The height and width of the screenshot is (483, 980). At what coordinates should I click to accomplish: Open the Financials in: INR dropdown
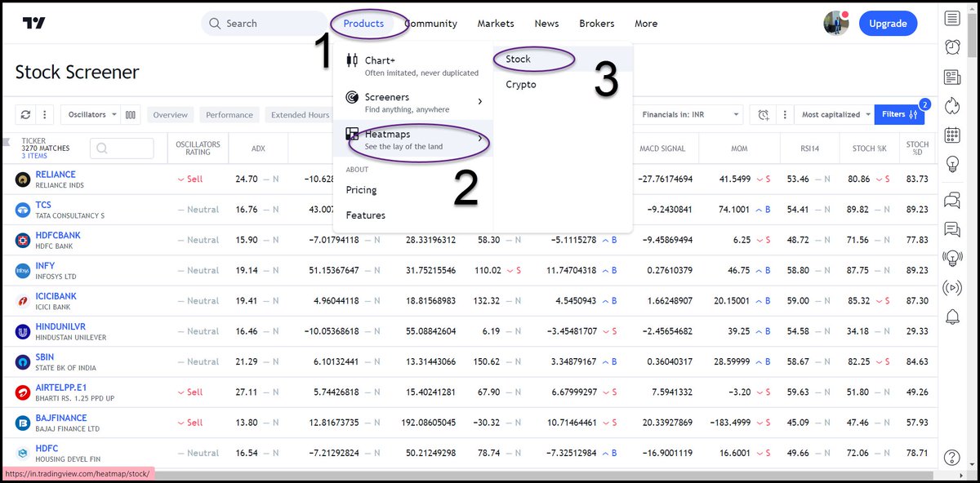tap(691, 115)
